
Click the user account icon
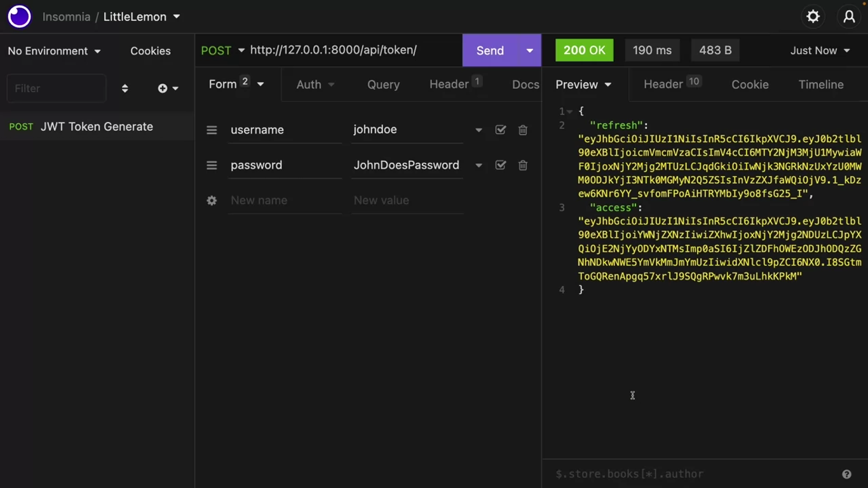click(x=849, y=17)
